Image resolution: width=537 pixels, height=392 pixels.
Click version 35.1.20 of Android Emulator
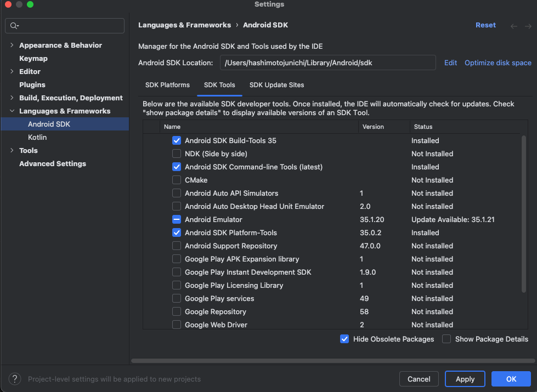[372, 219]
